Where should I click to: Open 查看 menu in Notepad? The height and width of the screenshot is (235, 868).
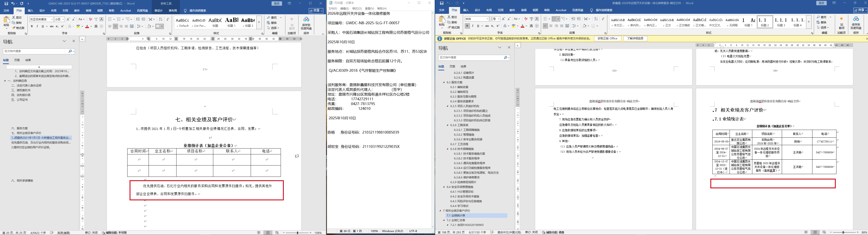(x=369, y=8)
